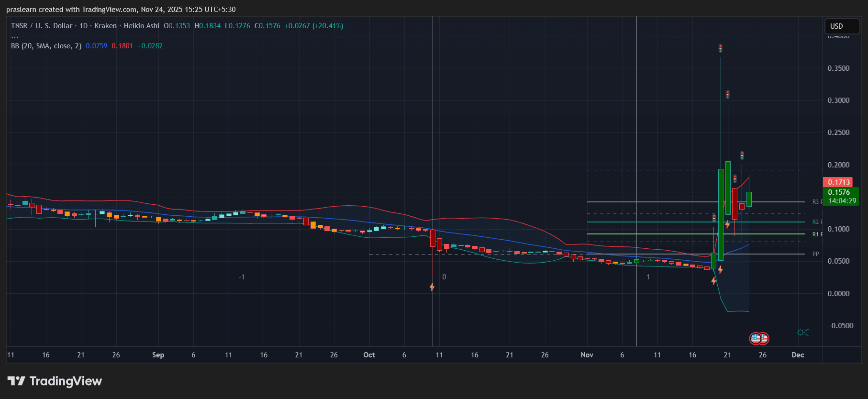868x399 pixels.
Task: Click the topmost traffic light marker icon
Action: coord(720,48)
